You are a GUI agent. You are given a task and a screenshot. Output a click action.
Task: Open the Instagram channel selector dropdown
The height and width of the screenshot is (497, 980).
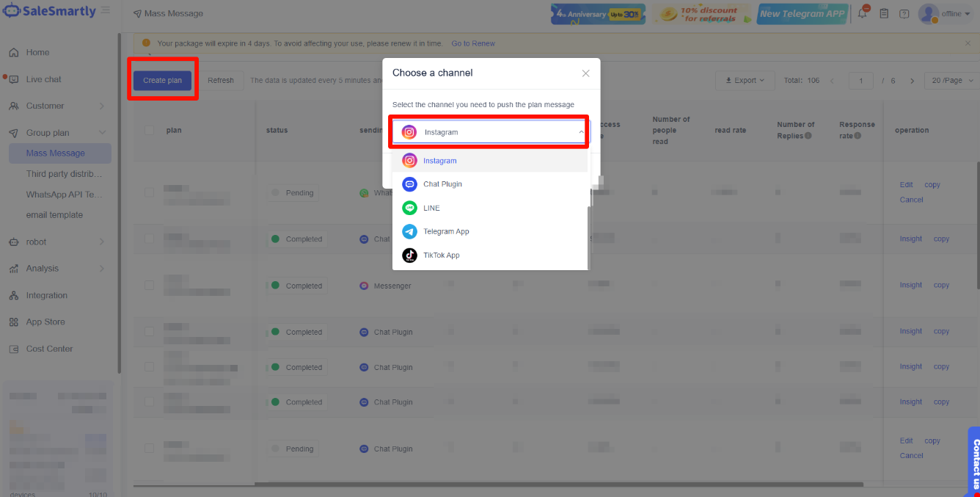coord(489,132)
